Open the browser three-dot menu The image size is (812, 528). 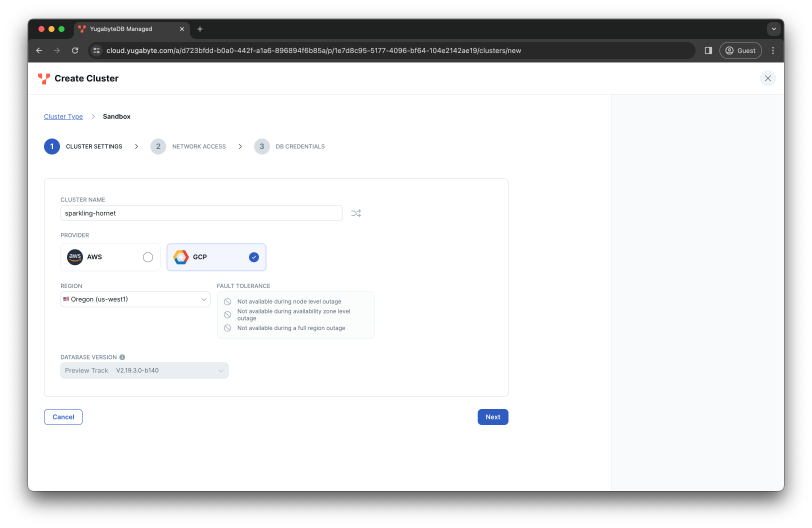773,50
